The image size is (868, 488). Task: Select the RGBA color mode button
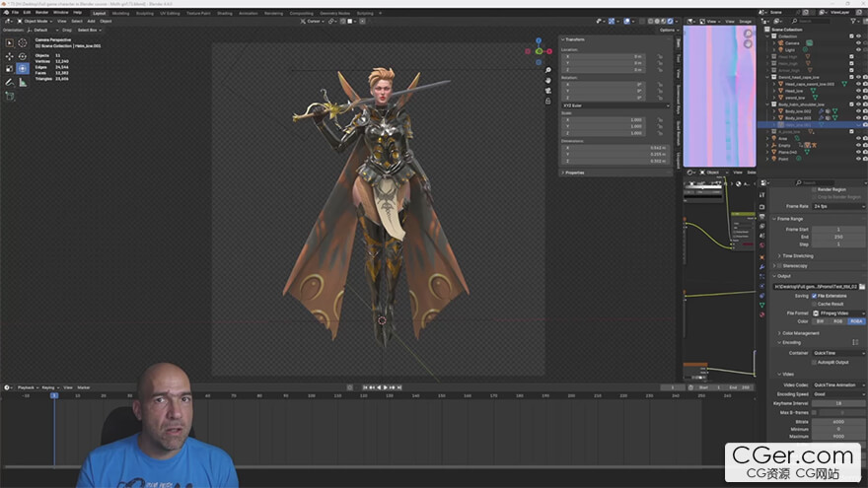[856, 321]
